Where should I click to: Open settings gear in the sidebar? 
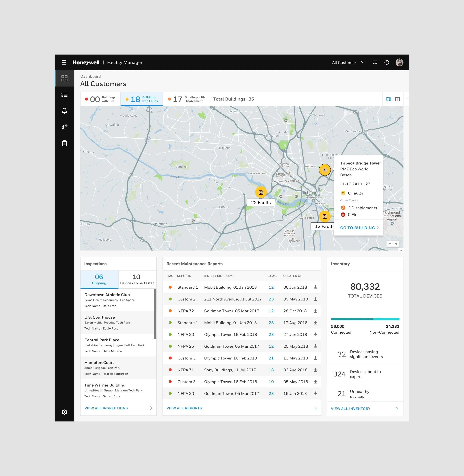[64, 412]
